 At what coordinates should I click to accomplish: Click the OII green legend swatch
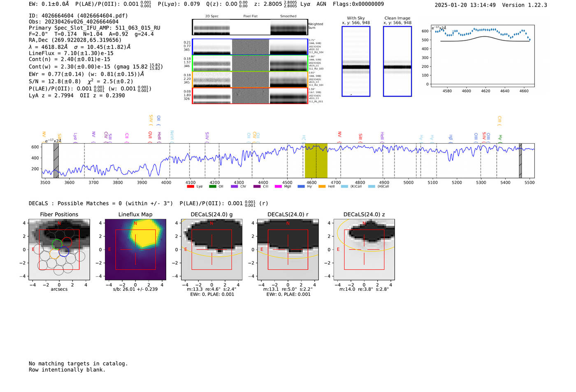click(212, 186)
